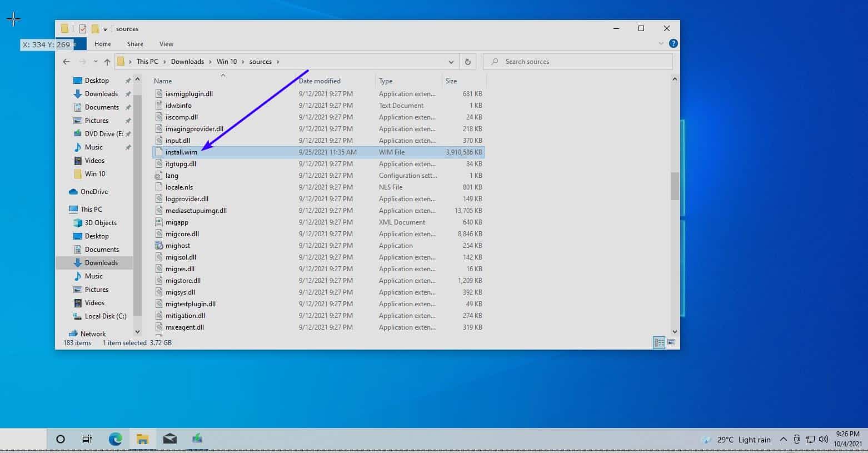Click the New folder quick access icon
The height and width of the screenshot is (453, 868).
(95, 29)
